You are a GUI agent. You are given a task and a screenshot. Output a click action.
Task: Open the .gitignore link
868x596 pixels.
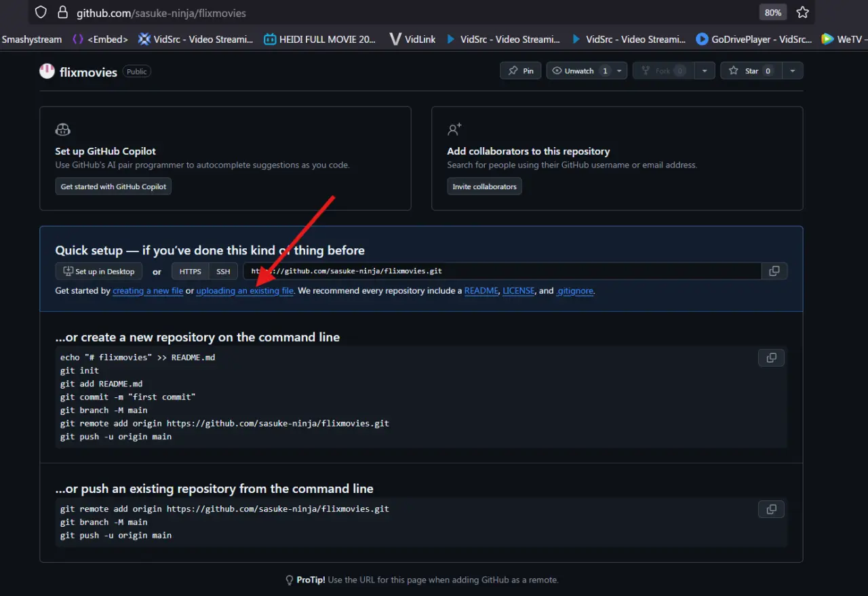click(x=575, y=291)
